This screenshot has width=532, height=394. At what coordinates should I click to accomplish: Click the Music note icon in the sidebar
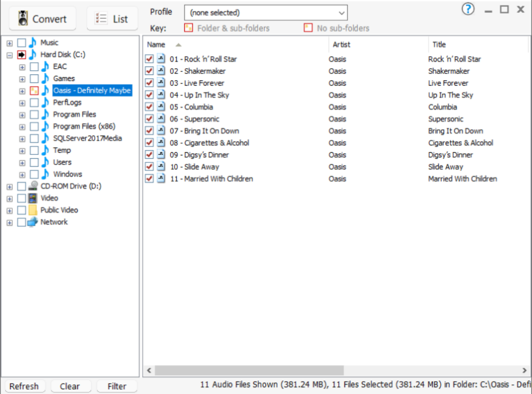33,42
